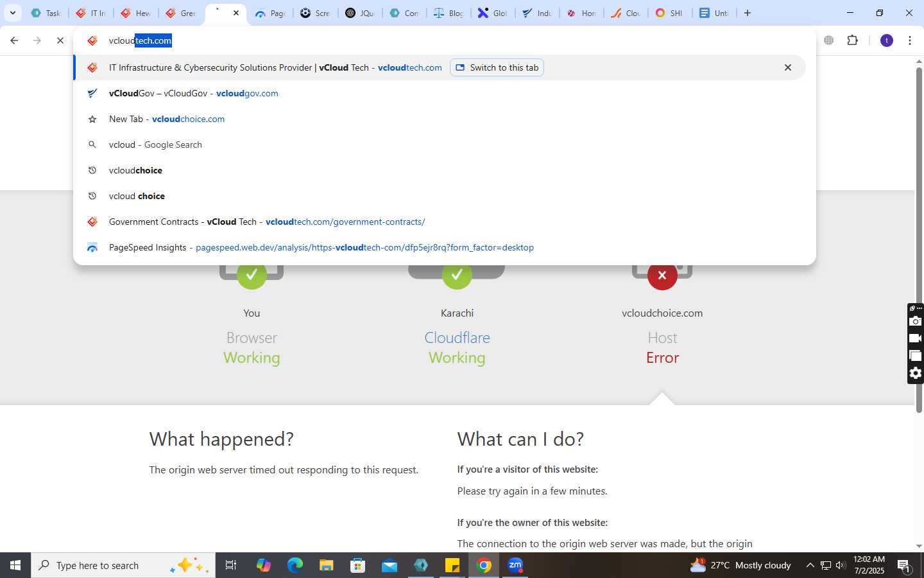Click the video record icon in side widget
Image resolution: width=924 pixels, height=578 pixels.
[x=916, y=338]
